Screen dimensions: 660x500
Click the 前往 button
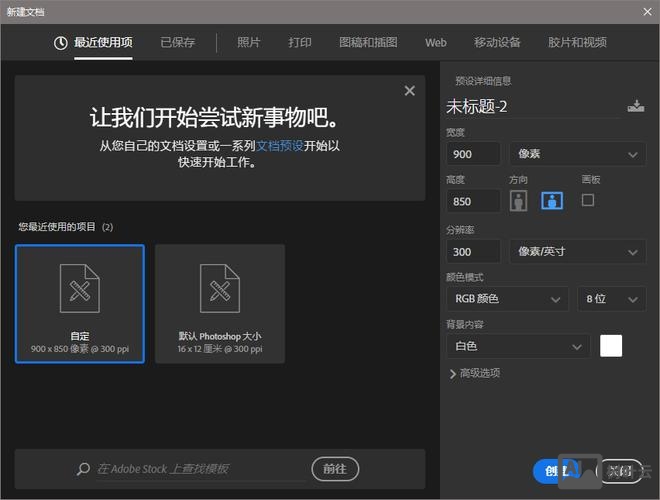tap(335, 469)
